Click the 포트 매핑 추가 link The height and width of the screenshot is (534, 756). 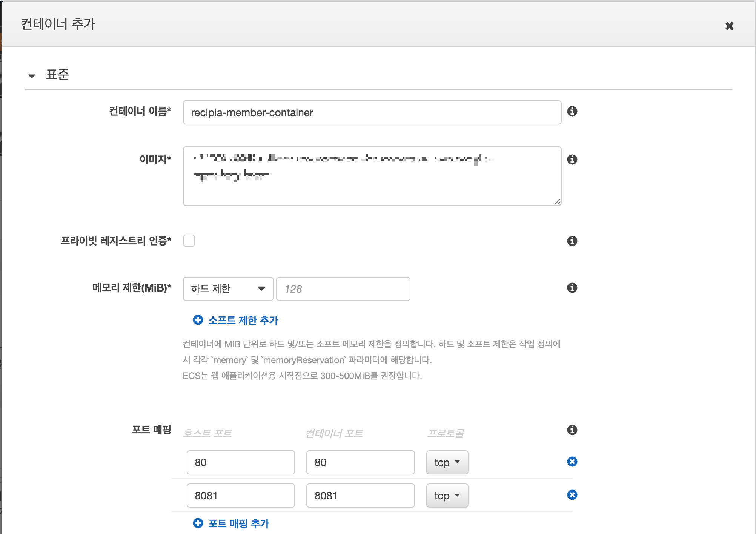pyautogui.click(x=238, y=523)
